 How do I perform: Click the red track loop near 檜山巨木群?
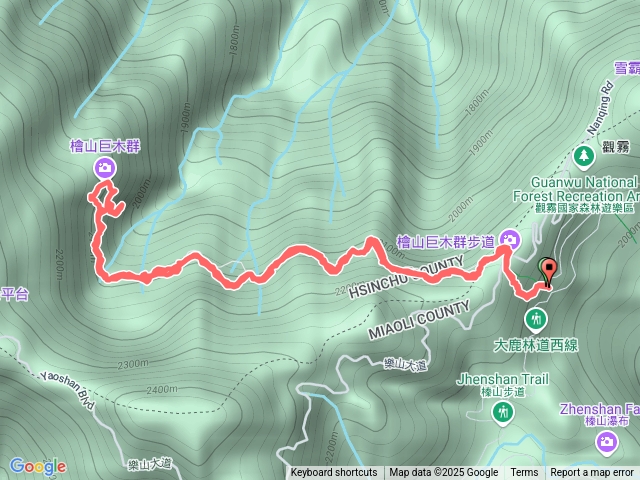point(106,198)
